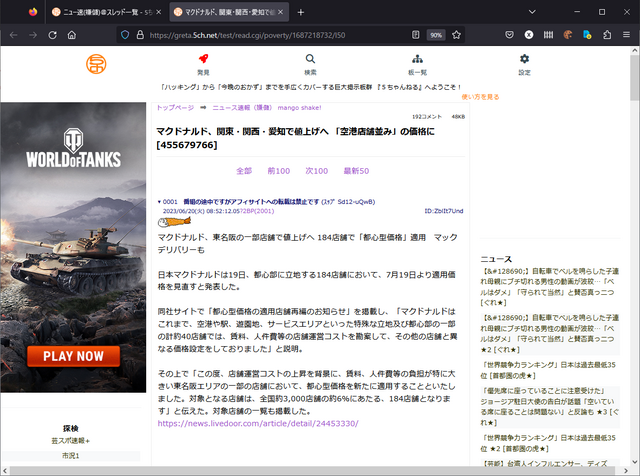640x476 pixels.
Task: Open the site settings gear icon
Action: point(524,59)
